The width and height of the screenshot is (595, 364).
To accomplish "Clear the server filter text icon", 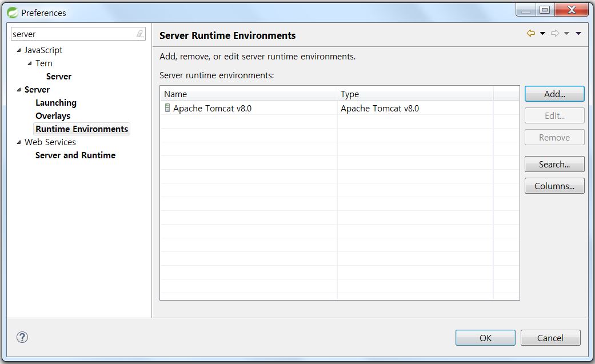I will pos(140,34).
